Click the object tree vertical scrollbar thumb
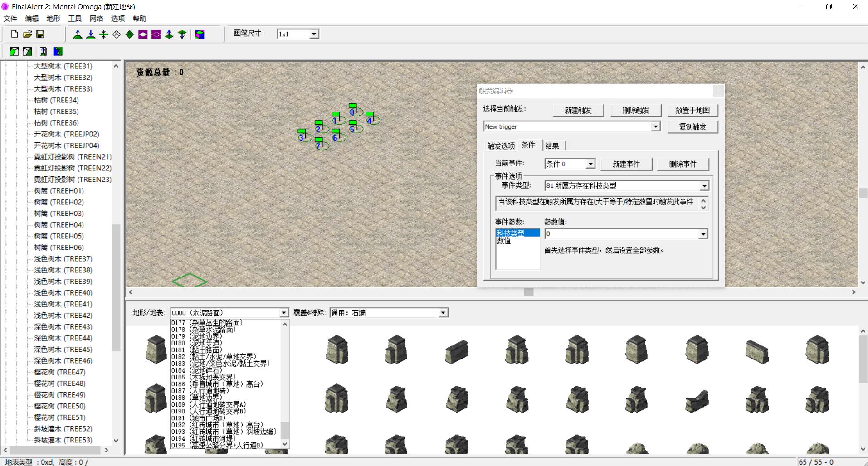 [116, 288]
